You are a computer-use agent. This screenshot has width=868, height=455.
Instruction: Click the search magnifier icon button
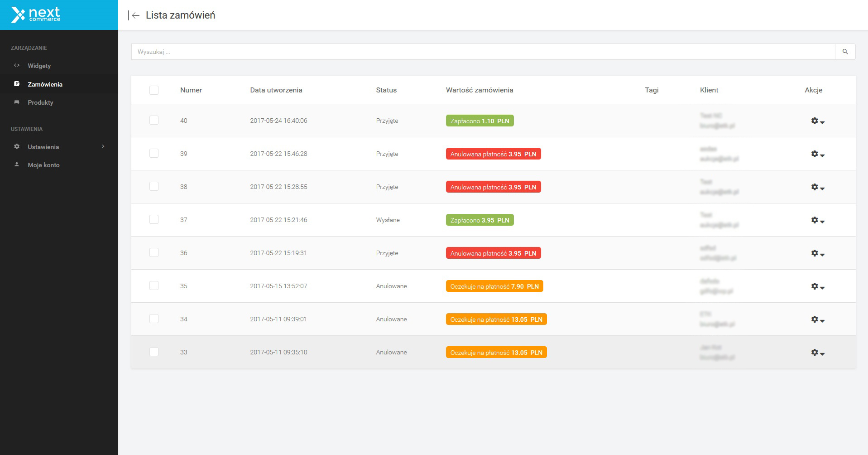845,52
